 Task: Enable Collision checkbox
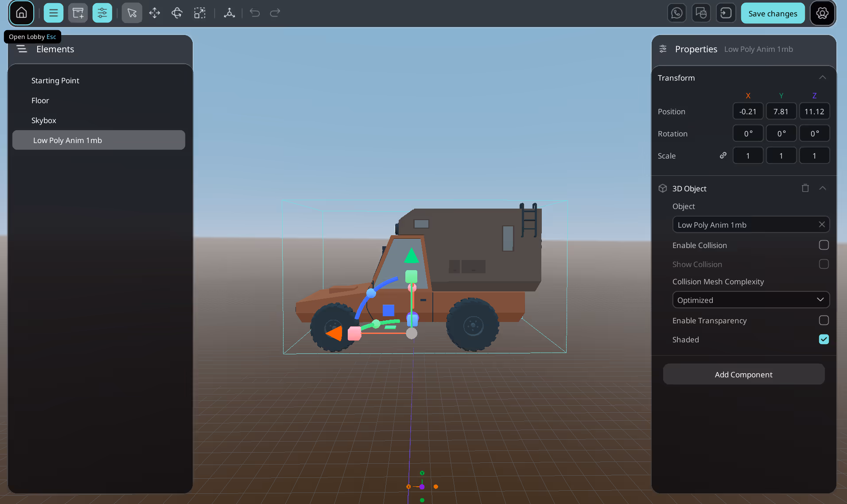[x=824, y=245]
